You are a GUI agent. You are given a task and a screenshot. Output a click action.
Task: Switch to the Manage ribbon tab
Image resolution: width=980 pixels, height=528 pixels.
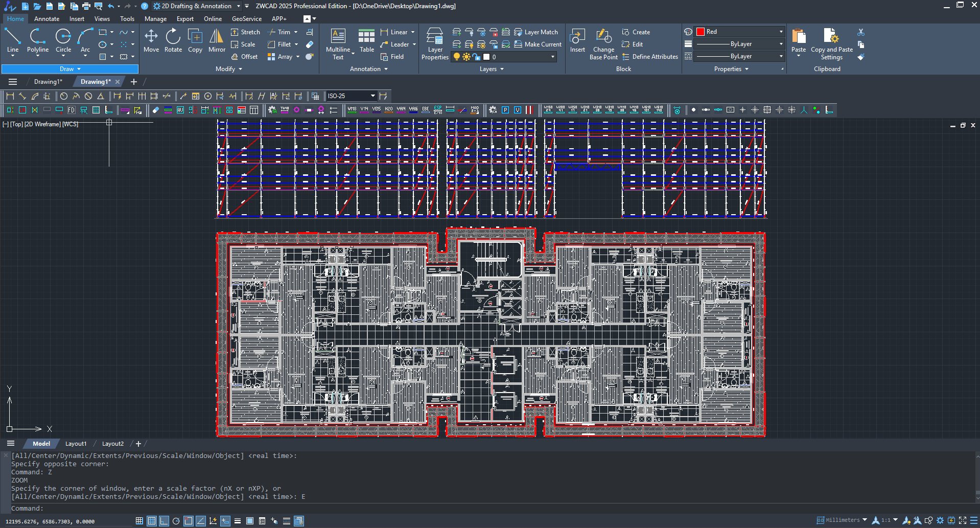point(155,19)
